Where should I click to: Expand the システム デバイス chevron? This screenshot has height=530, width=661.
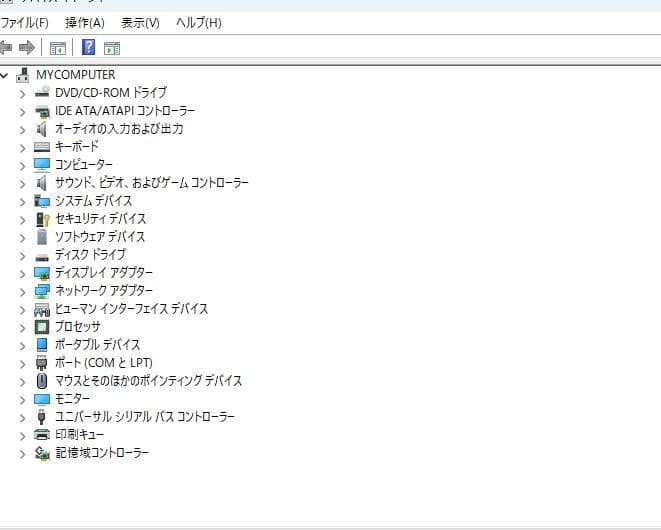tap(23, 202)
